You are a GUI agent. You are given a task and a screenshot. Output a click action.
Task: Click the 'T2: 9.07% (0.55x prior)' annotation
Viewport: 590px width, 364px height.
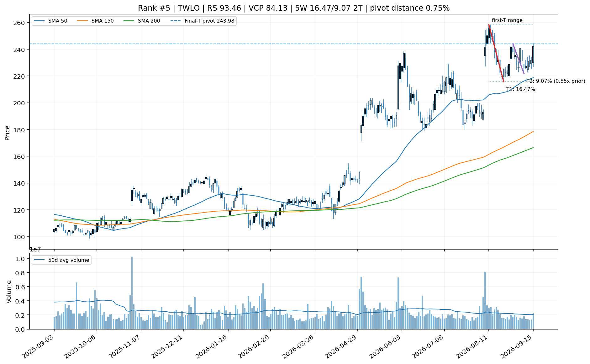click(556, 81)
